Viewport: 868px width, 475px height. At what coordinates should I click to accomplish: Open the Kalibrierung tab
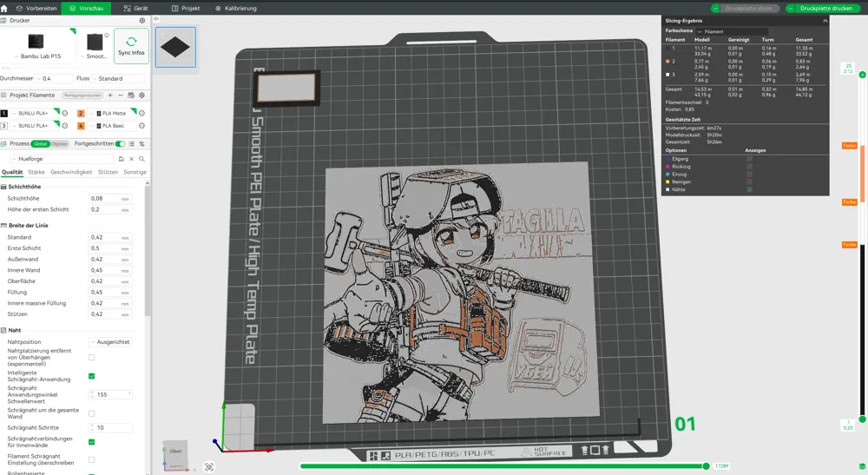click(x=236, y=9)
